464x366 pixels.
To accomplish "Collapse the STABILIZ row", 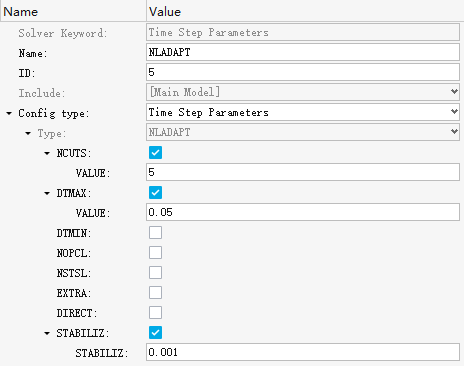I will coord(47,333).
